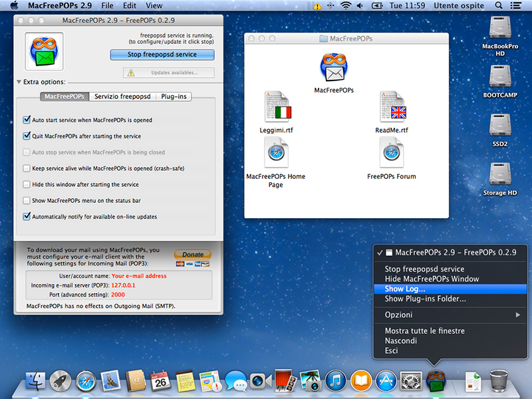
Task: Click the yellow warning icon in menu bar
Action: (317, 6)
